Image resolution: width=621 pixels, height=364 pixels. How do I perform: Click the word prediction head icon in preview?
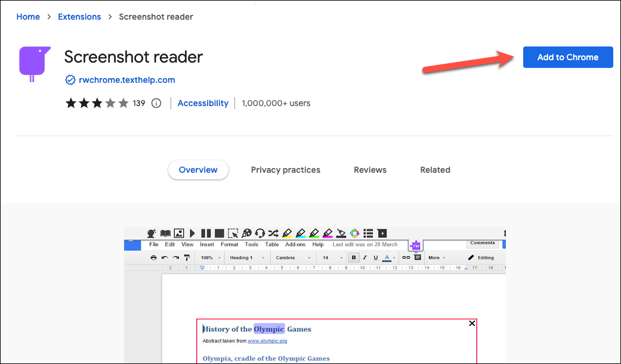pyautogui.click(x=152, y=233)
